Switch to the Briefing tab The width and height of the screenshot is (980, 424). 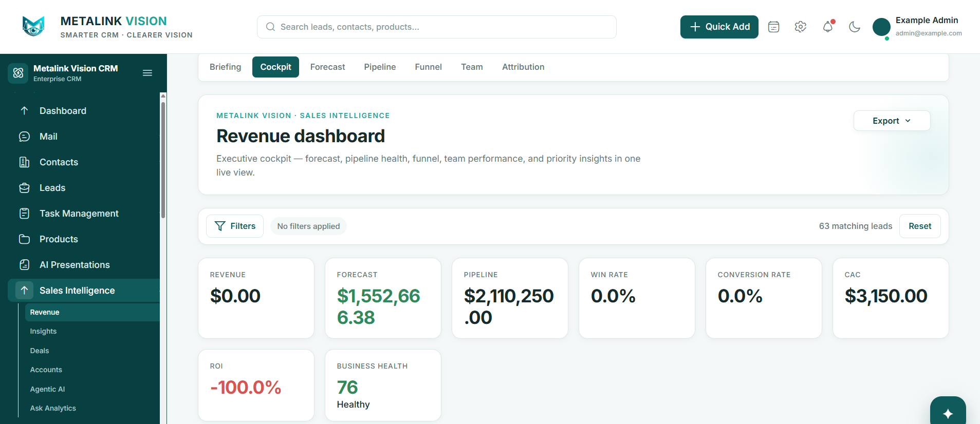225,67
